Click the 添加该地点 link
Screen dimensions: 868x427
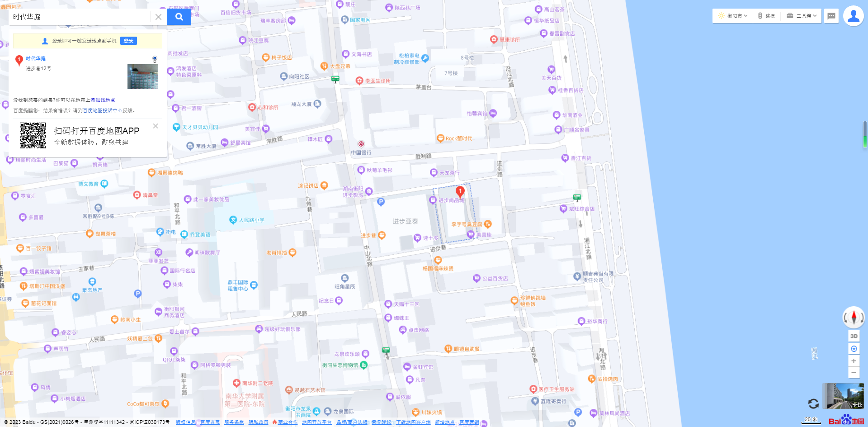click(103, 100)
